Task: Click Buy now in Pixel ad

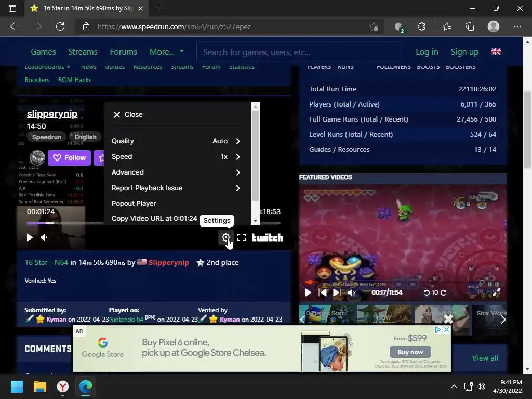Action: pos(410,352)
